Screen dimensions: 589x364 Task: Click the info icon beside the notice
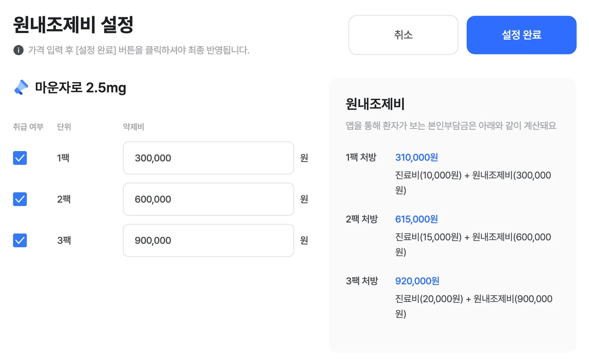(19, 50)
